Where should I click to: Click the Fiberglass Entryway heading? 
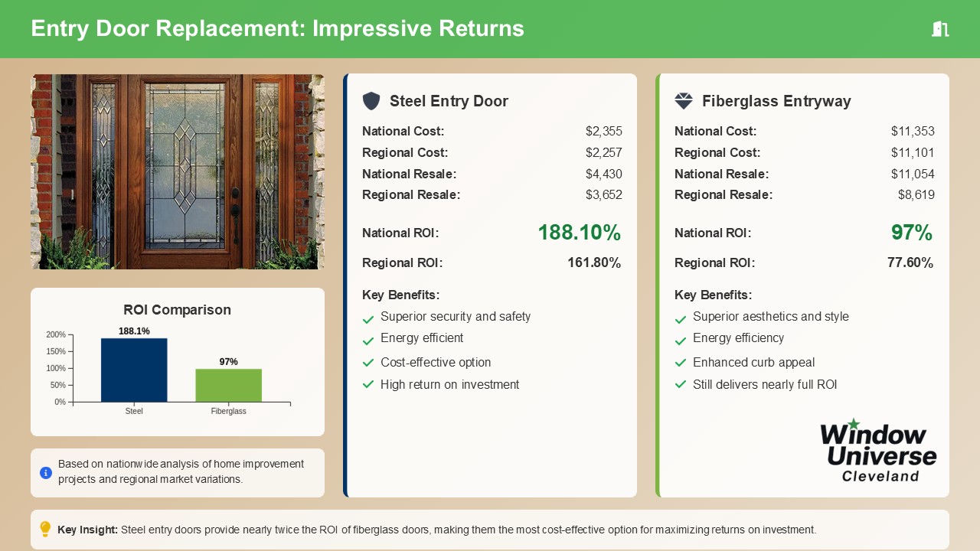[776, 101]
